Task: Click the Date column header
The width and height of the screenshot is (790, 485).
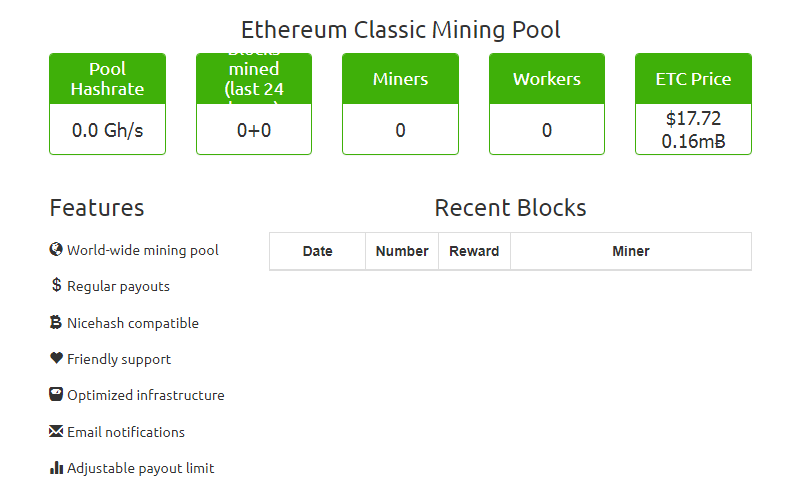Action: [317, 251]
